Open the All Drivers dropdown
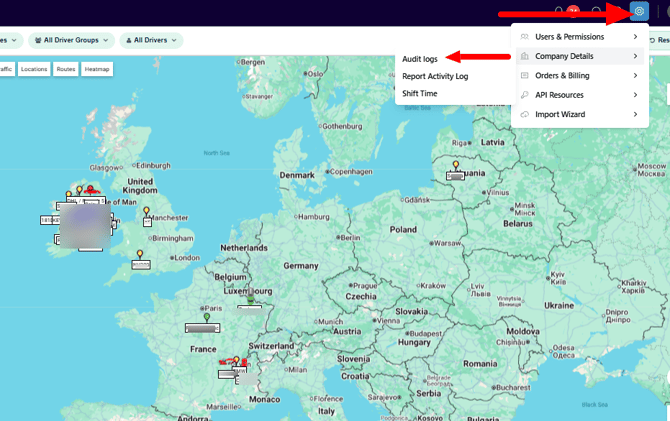 tap(151, 40)
